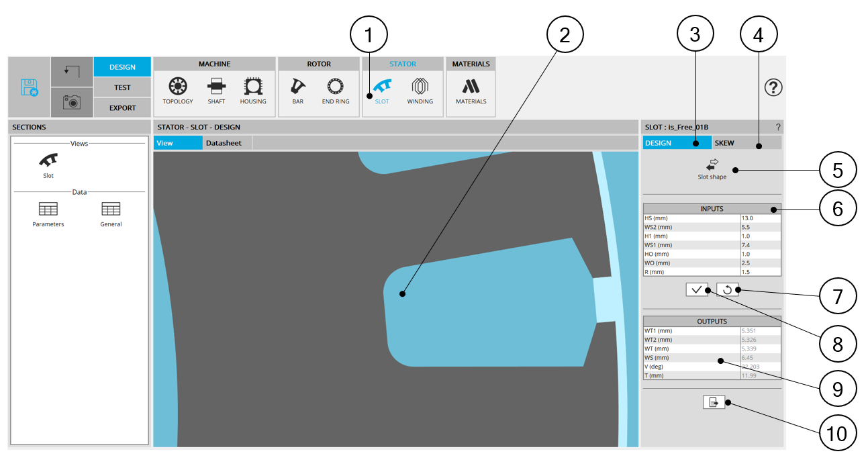Open the machine Topology section
Viewport: 868px width, 466px height.
[177, 90]
